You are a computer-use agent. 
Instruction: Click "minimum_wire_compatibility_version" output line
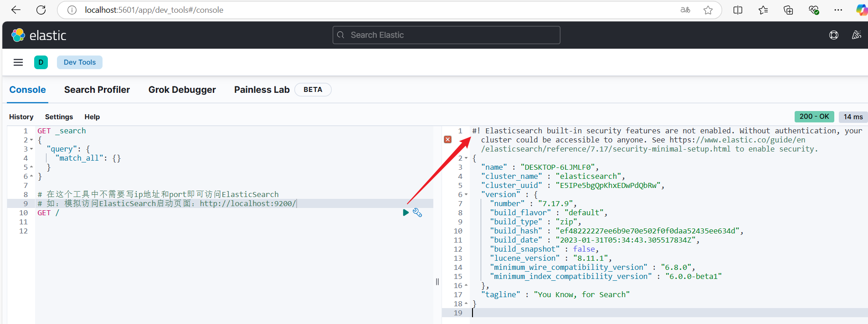tap(592, 267)
